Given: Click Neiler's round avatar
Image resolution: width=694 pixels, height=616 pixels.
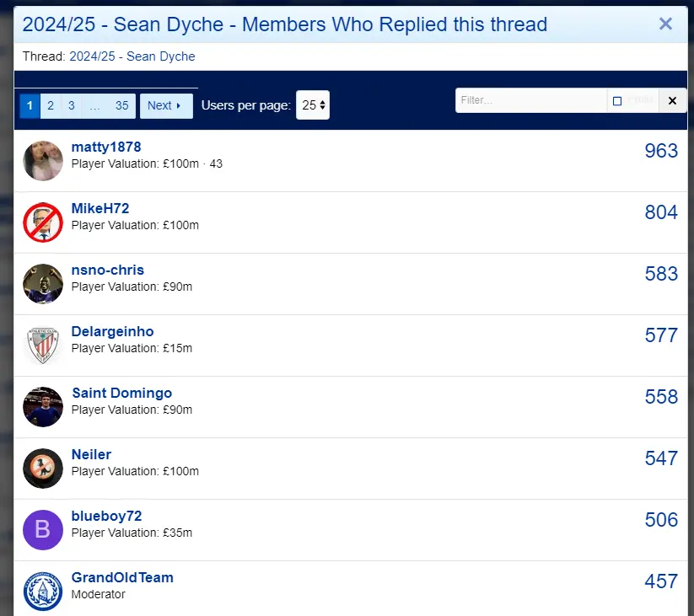Looking at the screenshot, I should point(43,469).
